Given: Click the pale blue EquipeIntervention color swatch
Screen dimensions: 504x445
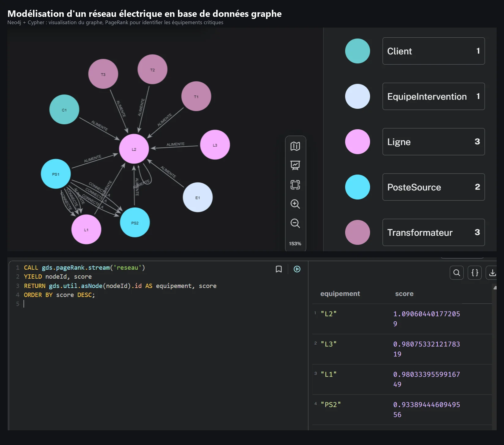Looking at the screenshot, I should click(x=358, y=96).
